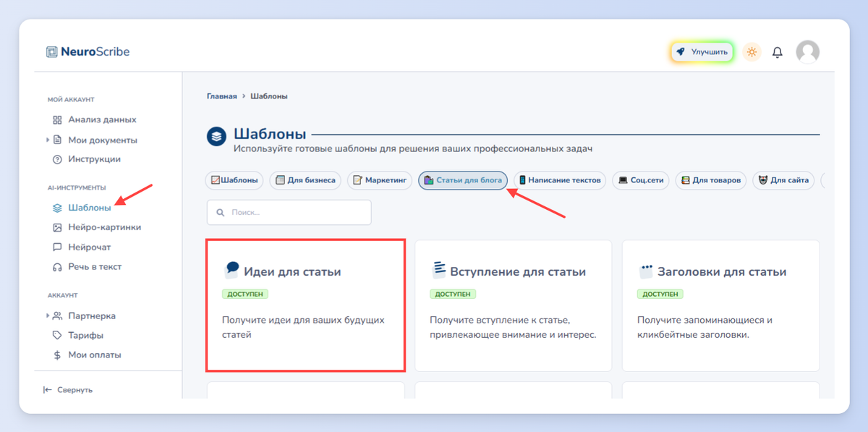Click into the Поиск search field
The height and width of the screenshot is (432, 868).
point(289,213)
